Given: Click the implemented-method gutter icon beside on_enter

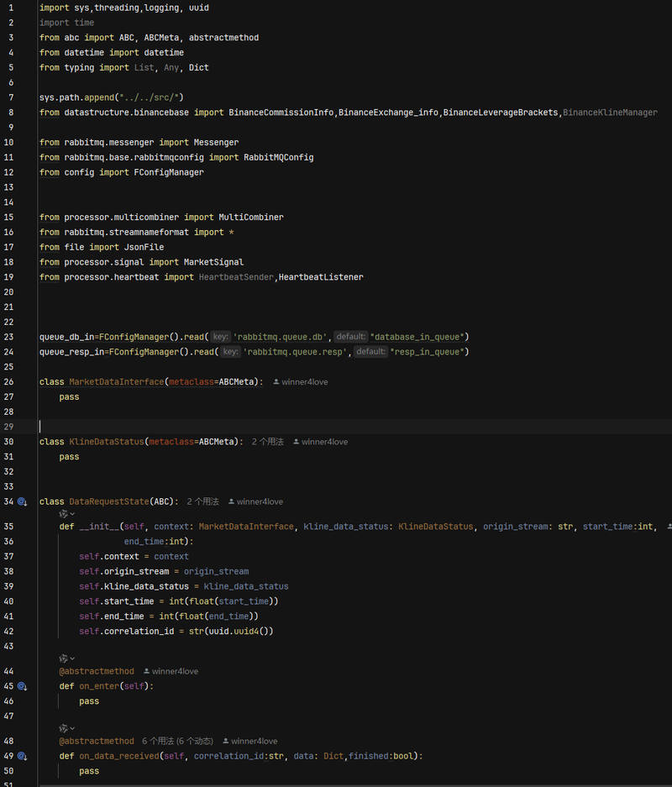Looking at the screenshot, I should pyautogui.click(x=22, y=686).
